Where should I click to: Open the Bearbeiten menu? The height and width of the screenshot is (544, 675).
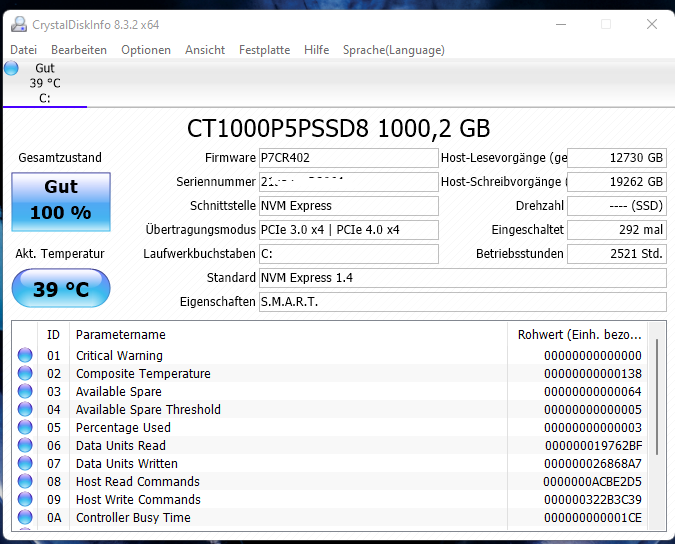(79, 50)
